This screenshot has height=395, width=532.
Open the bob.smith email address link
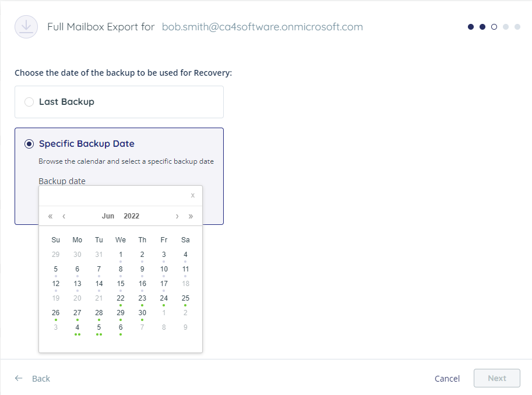[262, 27]
